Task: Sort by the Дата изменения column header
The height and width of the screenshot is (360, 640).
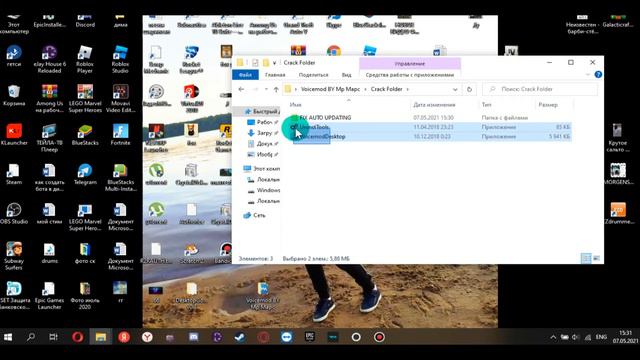Action: click(434, 105)
